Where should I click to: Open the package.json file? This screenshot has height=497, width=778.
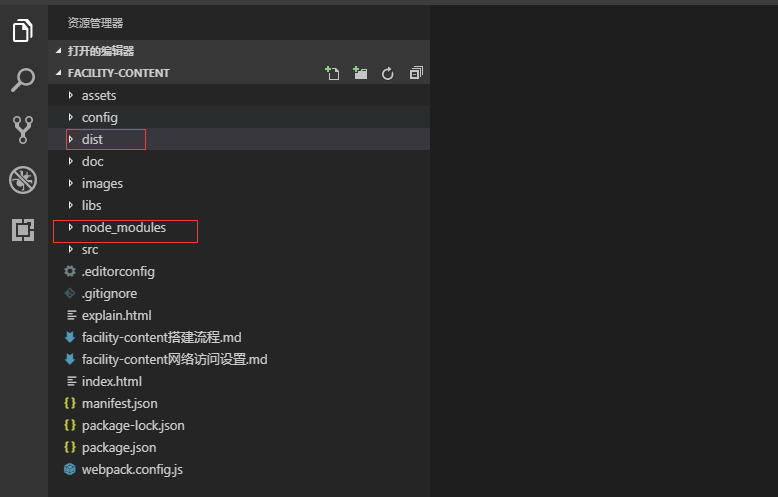pos(119,447)
